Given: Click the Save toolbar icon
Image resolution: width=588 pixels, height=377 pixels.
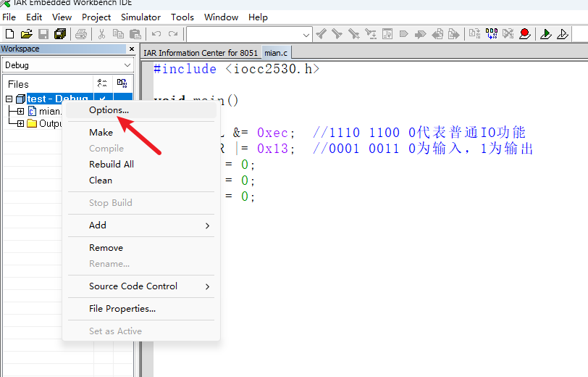Looking at the screenshot, I should pos(43,34).
